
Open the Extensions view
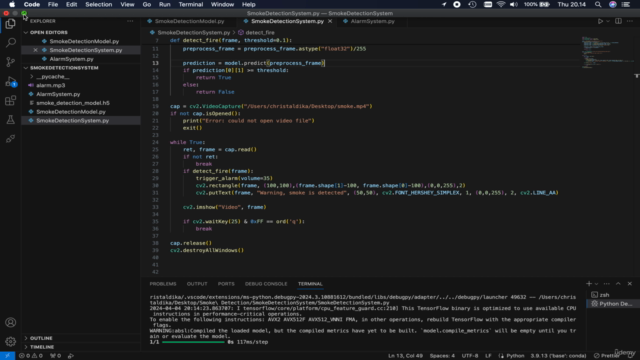11,100
